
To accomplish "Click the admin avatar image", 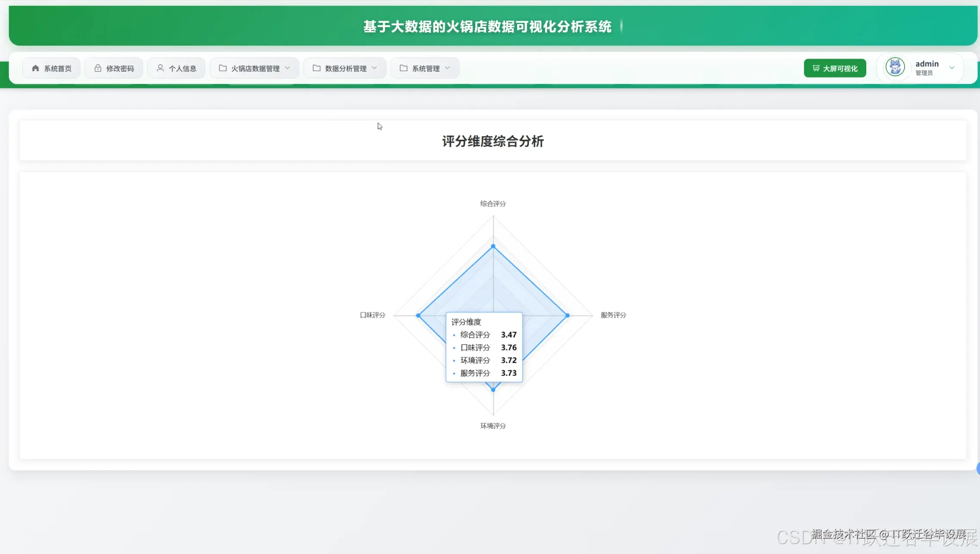I will [x=895, y=67].
